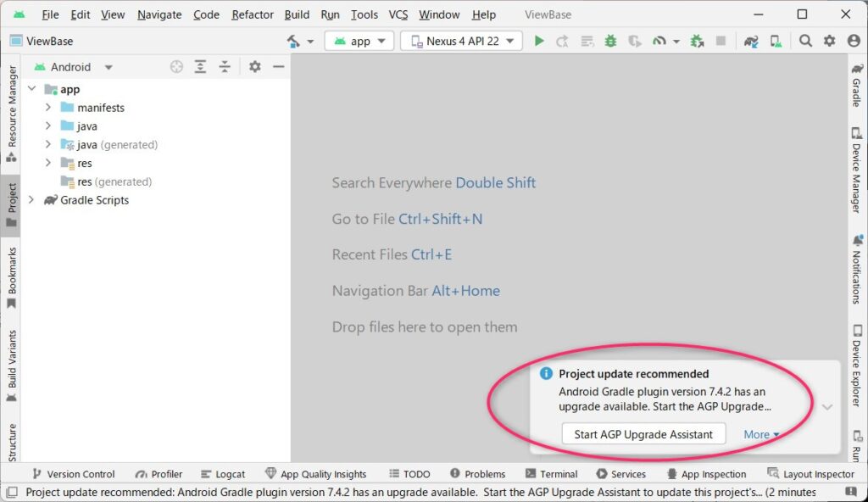Open Device Manager toolbar icon
The image size is (868, 502).
coord(776,41)
